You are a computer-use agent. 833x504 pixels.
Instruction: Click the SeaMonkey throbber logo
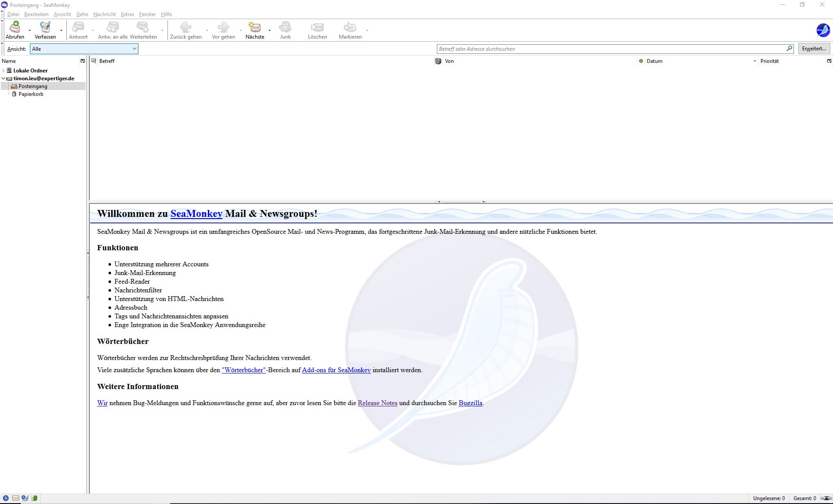[x=823, y=30]
